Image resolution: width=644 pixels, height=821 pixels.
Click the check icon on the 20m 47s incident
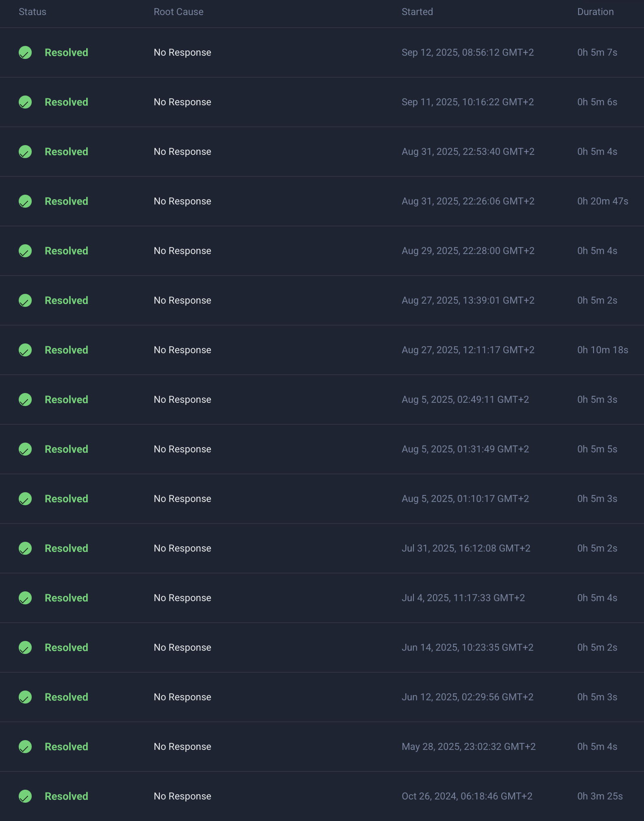(25, 201)
